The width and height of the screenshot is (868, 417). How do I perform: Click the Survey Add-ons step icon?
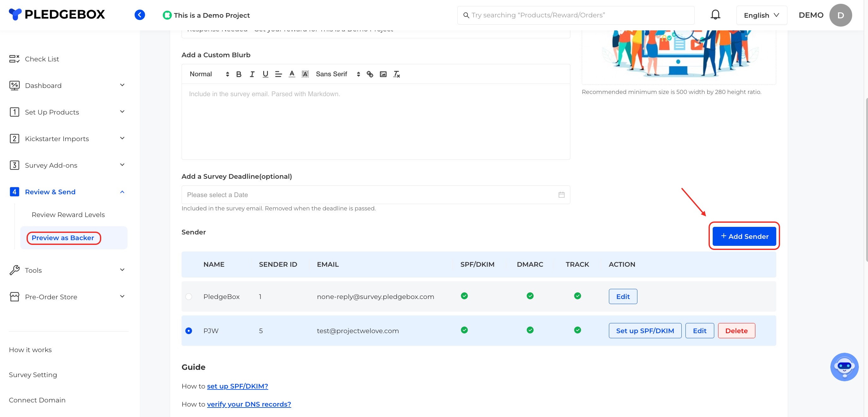click(x=14, y=165)
